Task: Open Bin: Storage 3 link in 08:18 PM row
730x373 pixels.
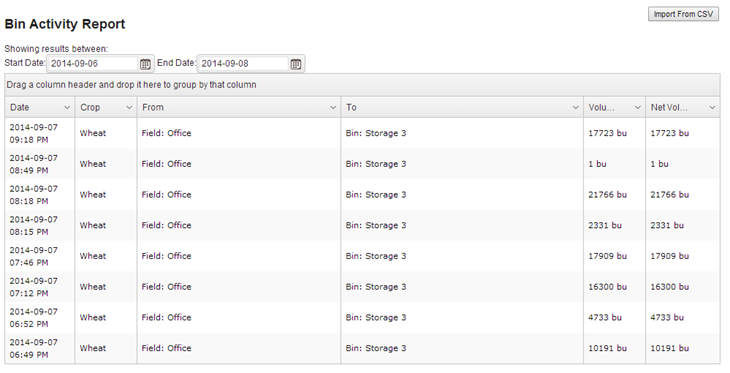Action: coord(376,195)
